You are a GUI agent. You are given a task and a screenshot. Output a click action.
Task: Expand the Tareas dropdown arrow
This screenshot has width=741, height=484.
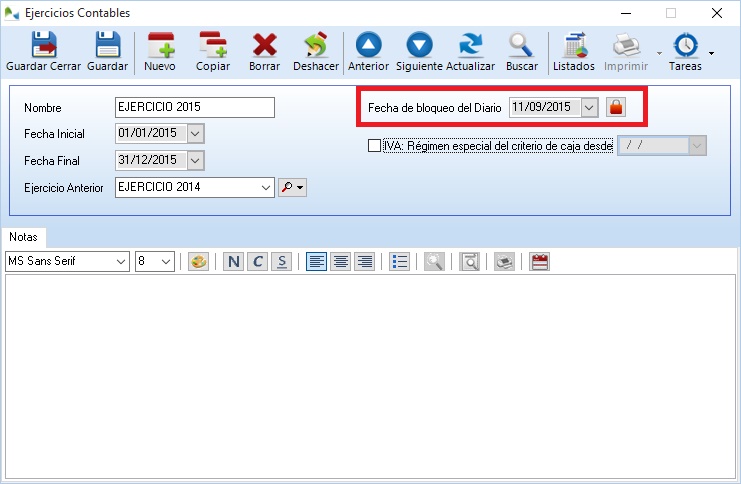711,53
